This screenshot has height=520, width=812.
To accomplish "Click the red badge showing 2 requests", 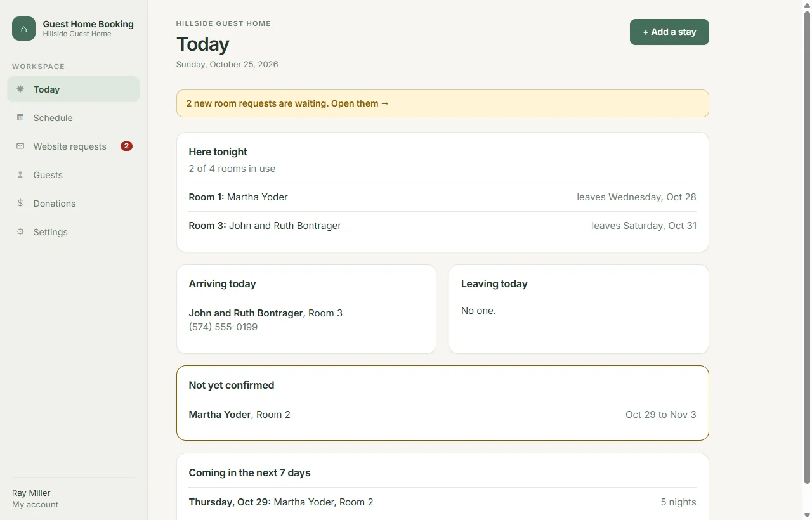I will point(126,146).
